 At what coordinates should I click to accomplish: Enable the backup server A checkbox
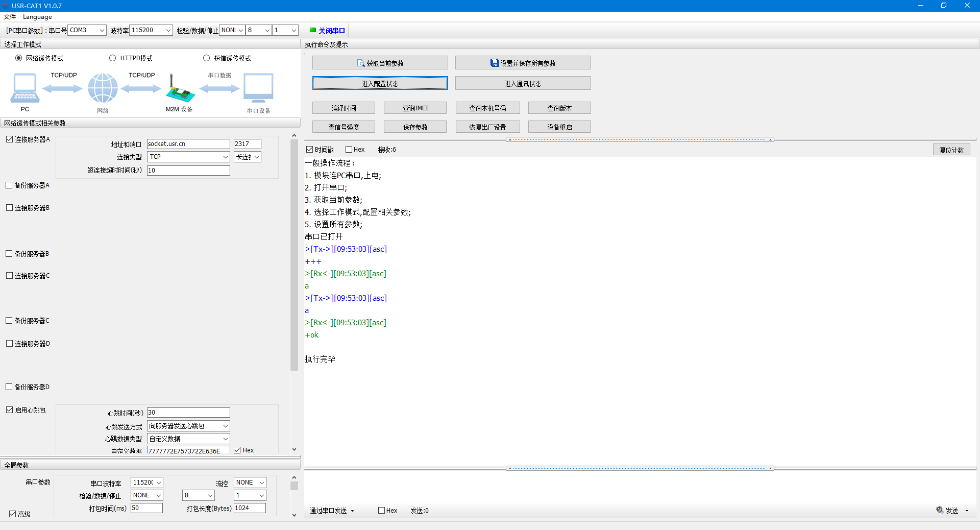click(9, 185)
